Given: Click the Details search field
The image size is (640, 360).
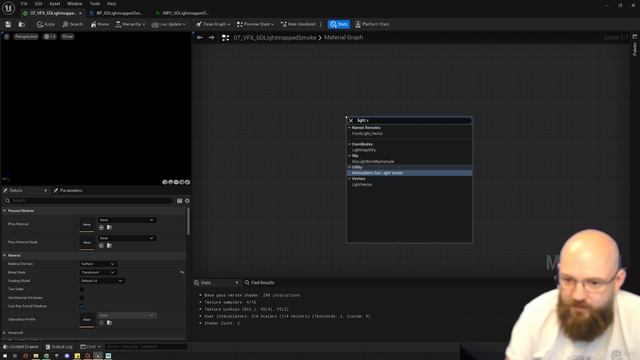Looking at the screenshot, I should (x=90, y=201).
